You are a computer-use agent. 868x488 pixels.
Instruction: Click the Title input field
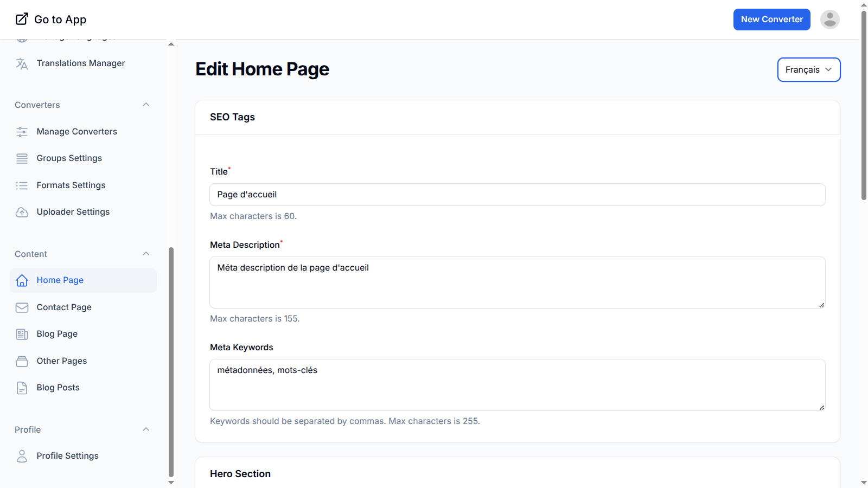click(x=517, y=195)
